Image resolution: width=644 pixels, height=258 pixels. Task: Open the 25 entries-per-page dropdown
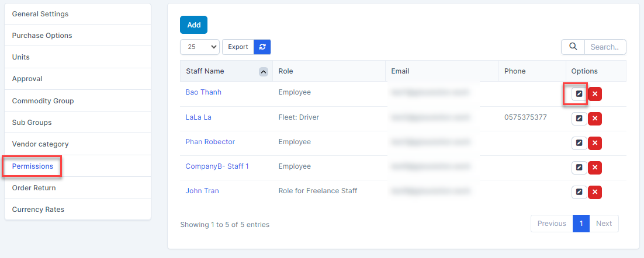point(200,47)
